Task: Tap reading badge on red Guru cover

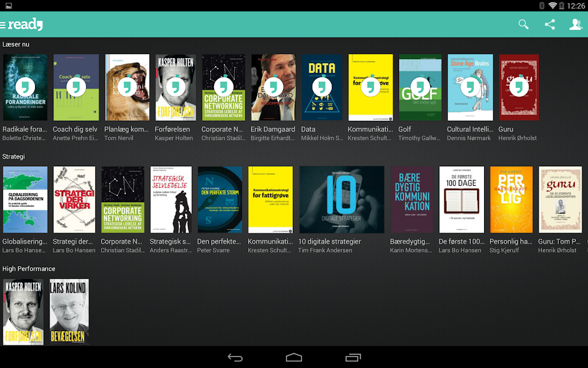Action: (x=519, y=87)
